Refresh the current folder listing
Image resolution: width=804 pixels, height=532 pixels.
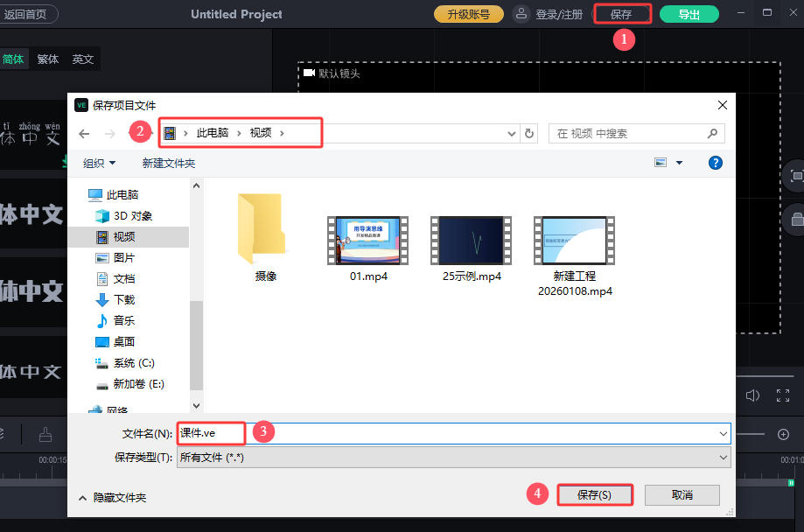pos(528,133)
